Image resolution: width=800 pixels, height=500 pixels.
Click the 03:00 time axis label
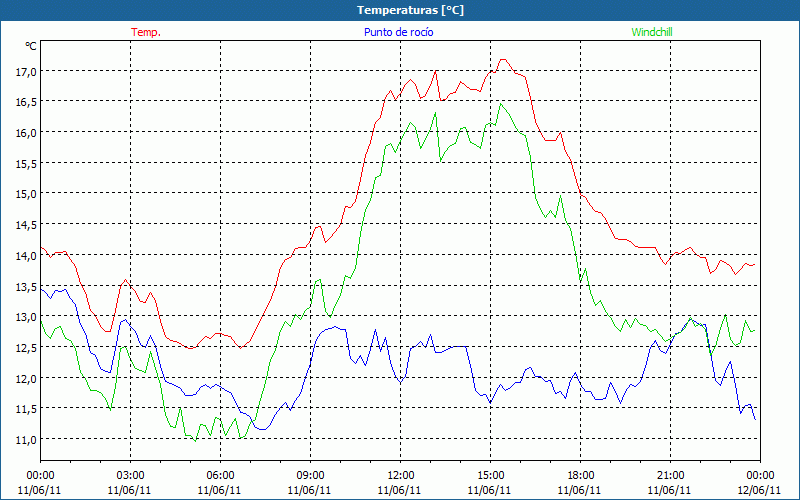click(x=130, y=475)
